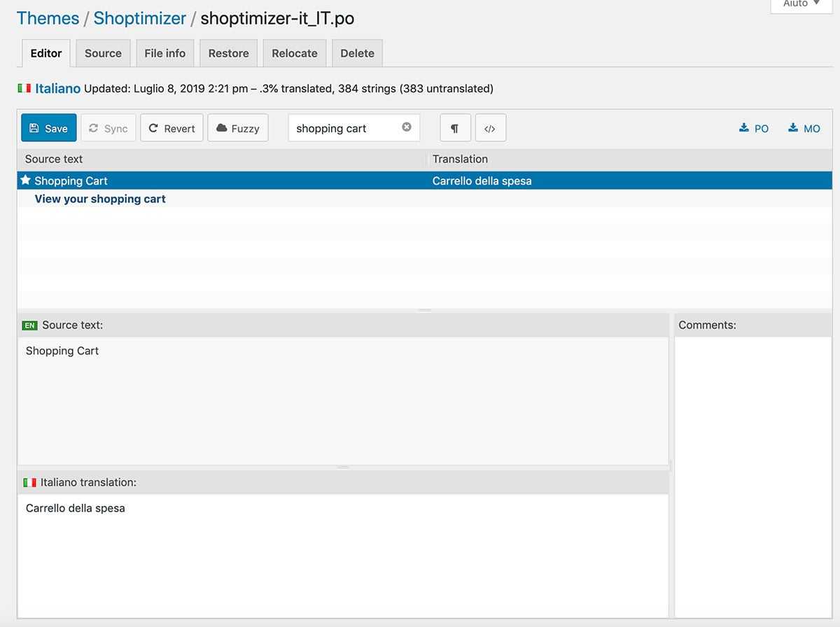Follow the Themes breadcrumb link
The height and width of the screenshot is (627, 840).
pyautogui.click(x=48, y=18)
